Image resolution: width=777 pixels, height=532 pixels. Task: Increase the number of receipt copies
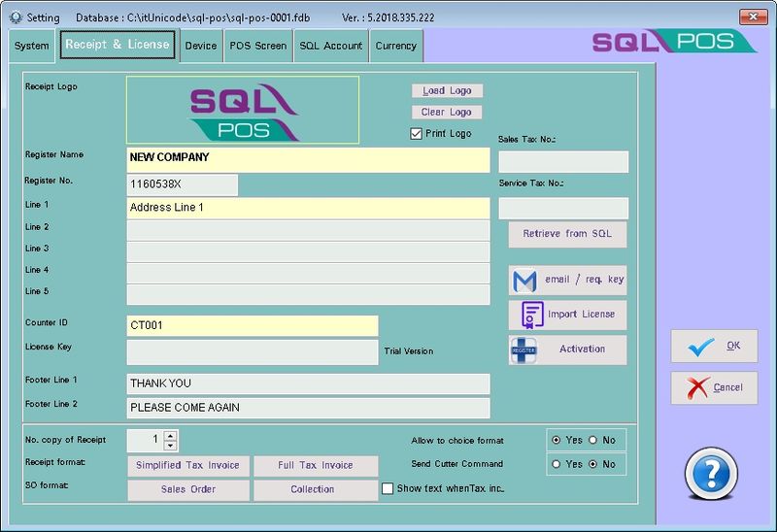coord(171,435)
